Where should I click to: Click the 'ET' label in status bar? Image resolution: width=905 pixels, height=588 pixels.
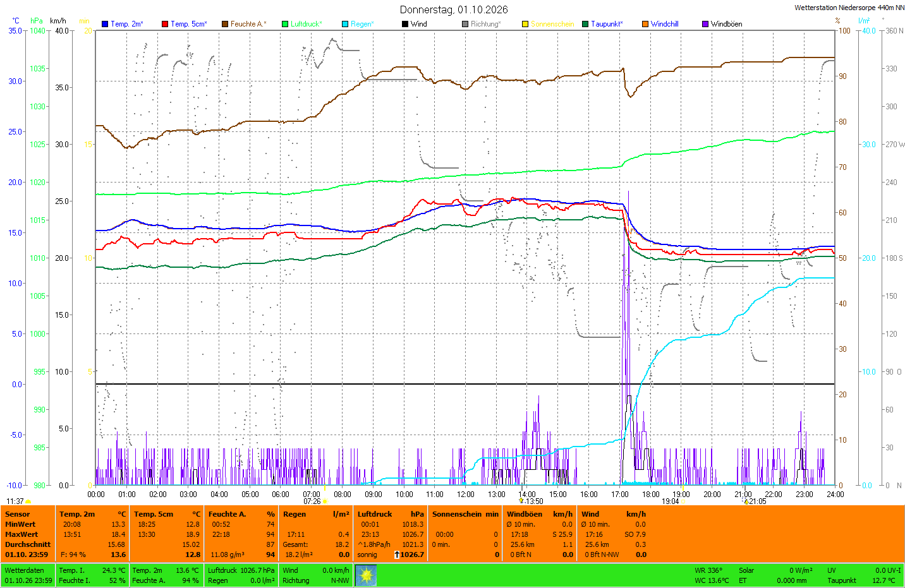click(743, 580)
